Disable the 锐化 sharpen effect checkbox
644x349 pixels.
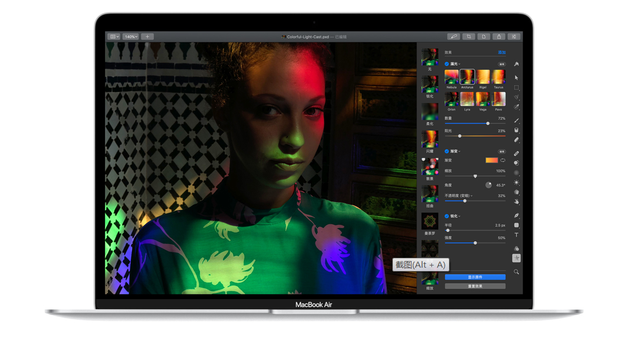pyautogui.click(x=446, y=217)
